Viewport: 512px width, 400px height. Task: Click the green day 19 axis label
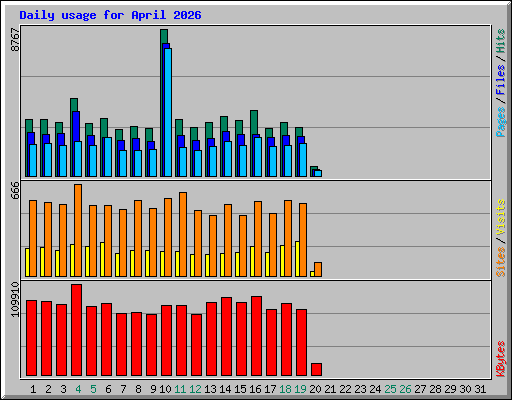[300, 389]
